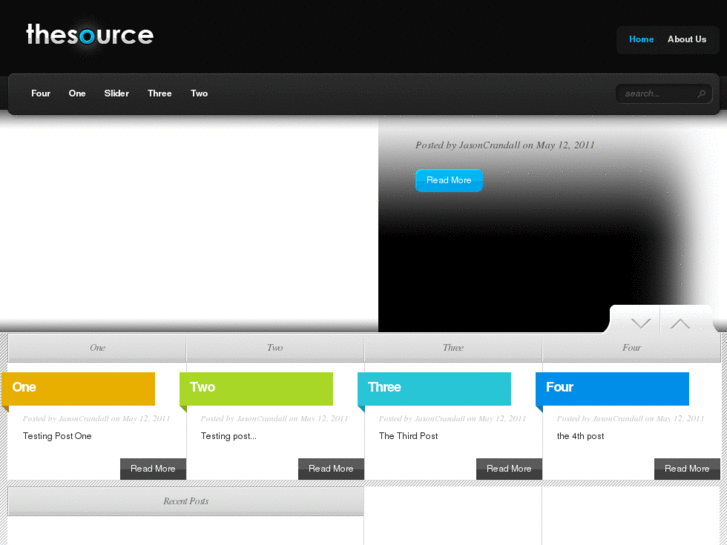This screenshot has width=727, height=545.
Task: Click the up chevron slider arrow
Action: pyautogui.click(x=680, y=323)
